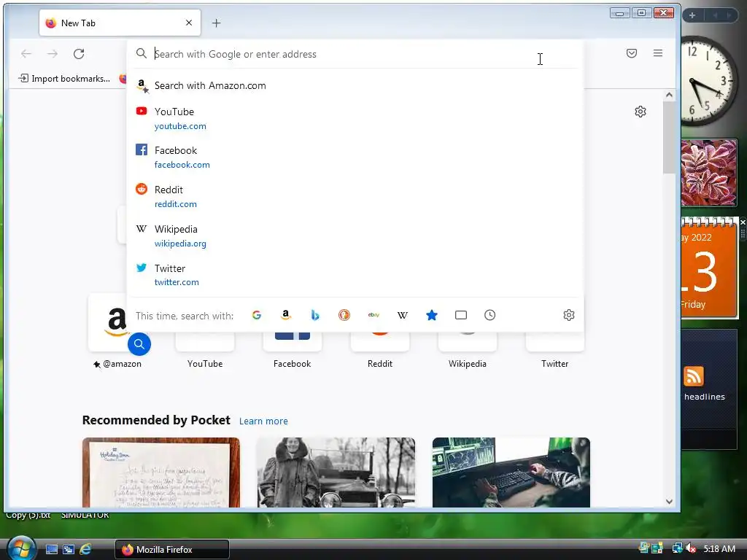Launch Internet Explorer from quick launch
This screenshot has height=560, width=747.
tap(86, 550)
